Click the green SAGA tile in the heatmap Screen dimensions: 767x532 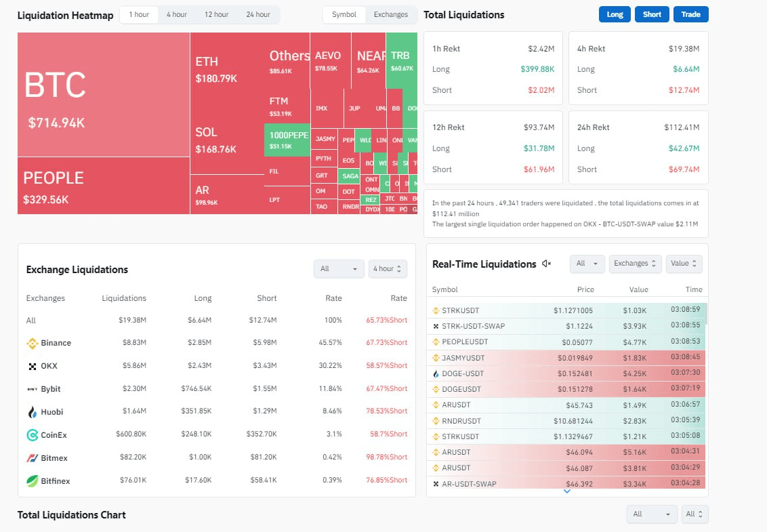point(350,176)
